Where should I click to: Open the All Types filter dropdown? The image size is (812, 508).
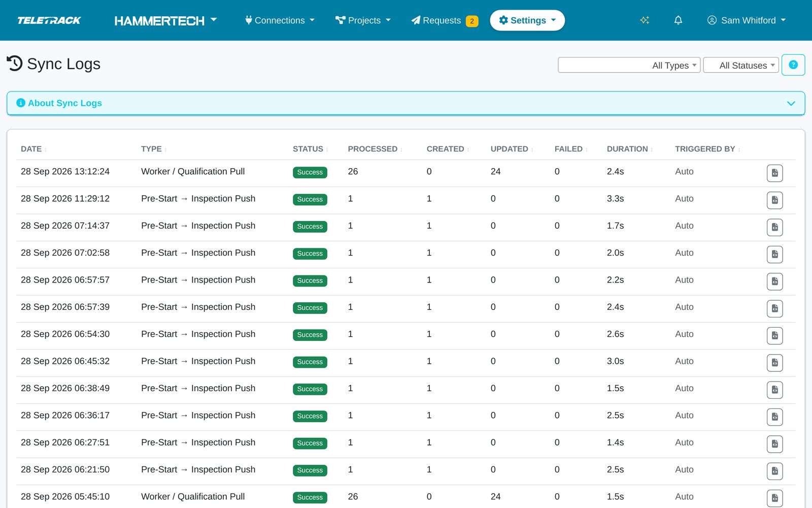point(629,65)
